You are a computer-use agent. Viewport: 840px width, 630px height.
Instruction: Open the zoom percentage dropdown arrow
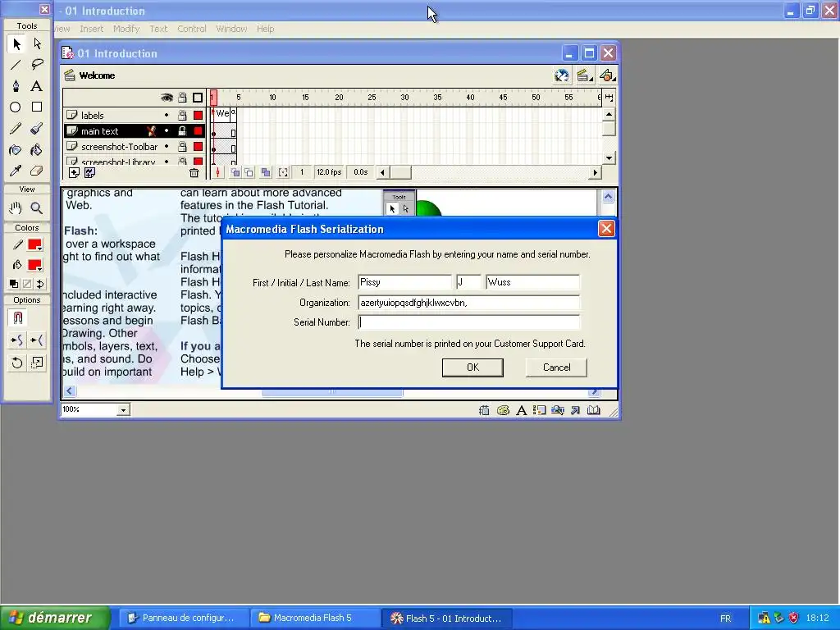123,410
